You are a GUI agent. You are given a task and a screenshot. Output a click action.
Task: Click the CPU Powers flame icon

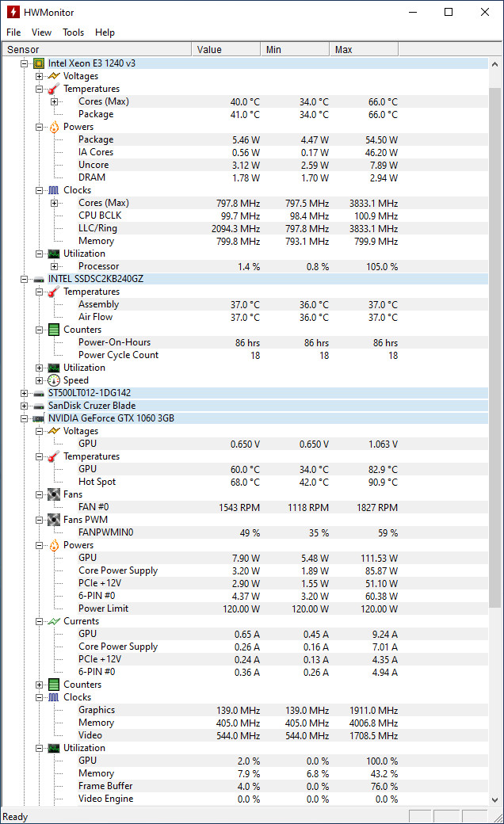pyautogui.click(x=54, y=127)
